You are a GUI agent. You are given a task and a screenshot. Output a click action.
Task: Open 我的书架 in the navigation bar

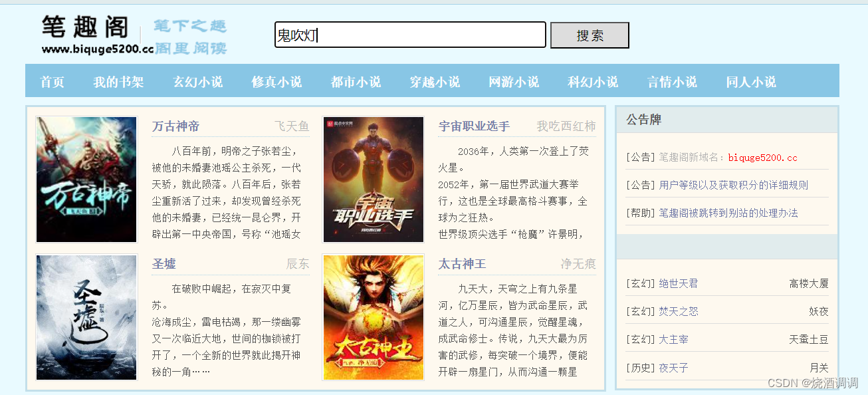pos(118,82)
